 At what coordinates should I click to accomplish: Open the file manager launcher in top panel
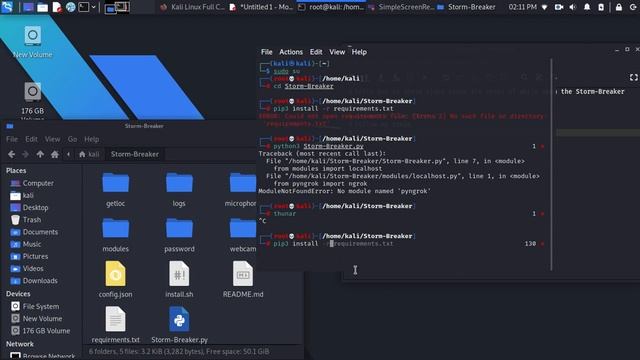[42, 7]
